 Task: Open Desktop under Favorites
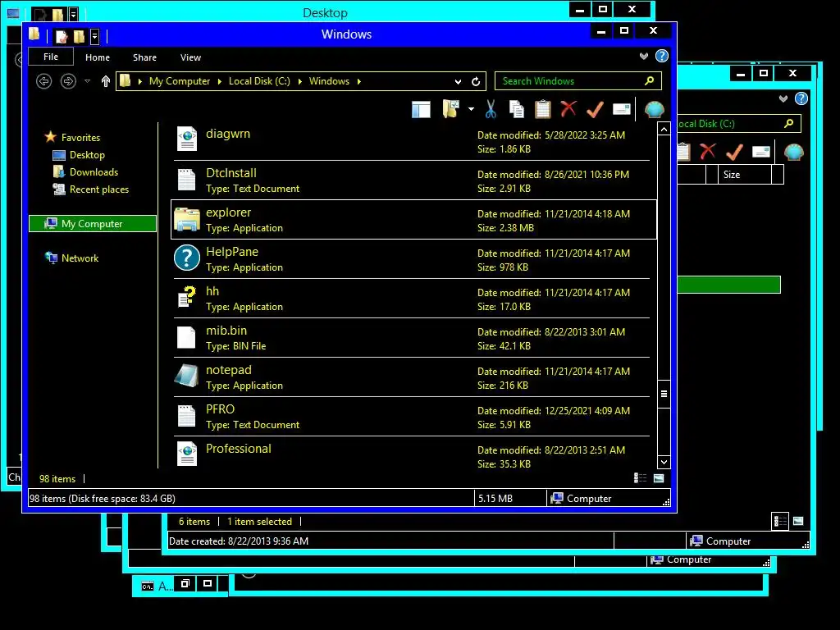pos(87,155)
